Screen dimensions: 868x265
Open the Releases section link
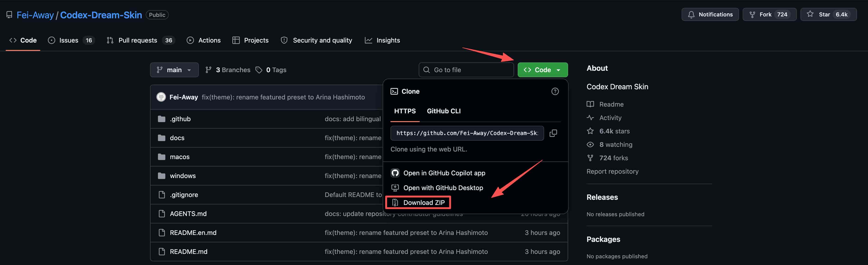[x=602, y=197]
